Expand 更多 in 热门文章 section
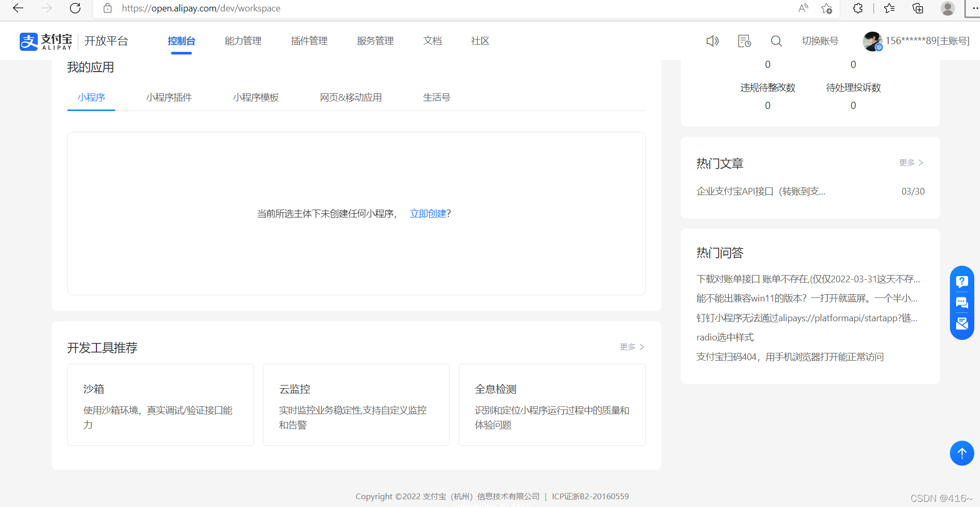 (x=911, y=163)
